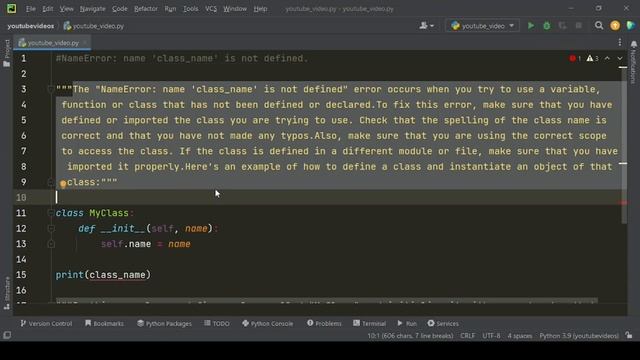This screenshot has height=360, width=640.
Task: Open the Run tool window
Action: (x=407, y=323)
